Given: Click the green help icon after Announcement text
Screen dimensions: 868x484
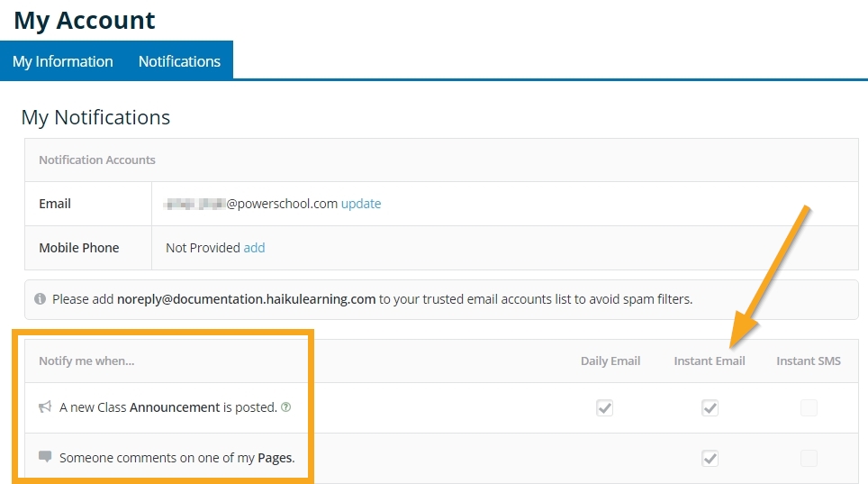Looking at the screenshot, I should pyautogui.click(x=286, y=407).
